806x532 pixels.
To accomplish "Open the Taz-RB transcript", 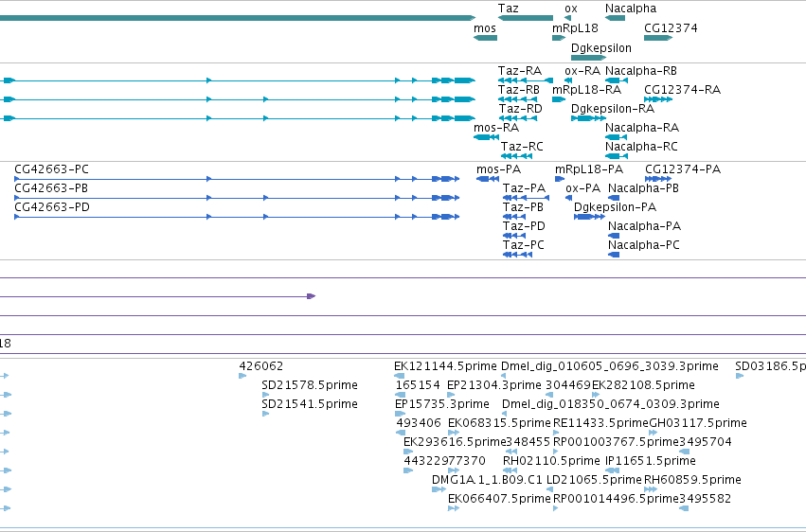I will pyautogui.click(x=518, y=99).
